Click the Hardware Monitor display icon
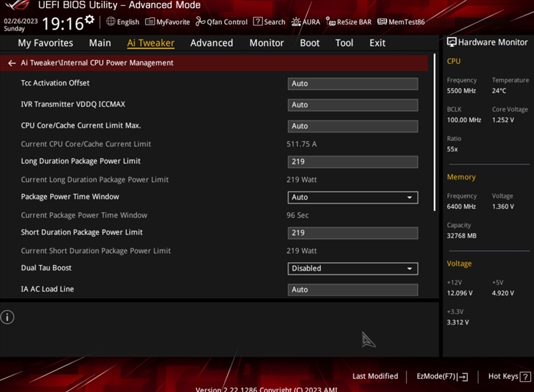This screenshot has width=534, height=392. tap(452, 42)
